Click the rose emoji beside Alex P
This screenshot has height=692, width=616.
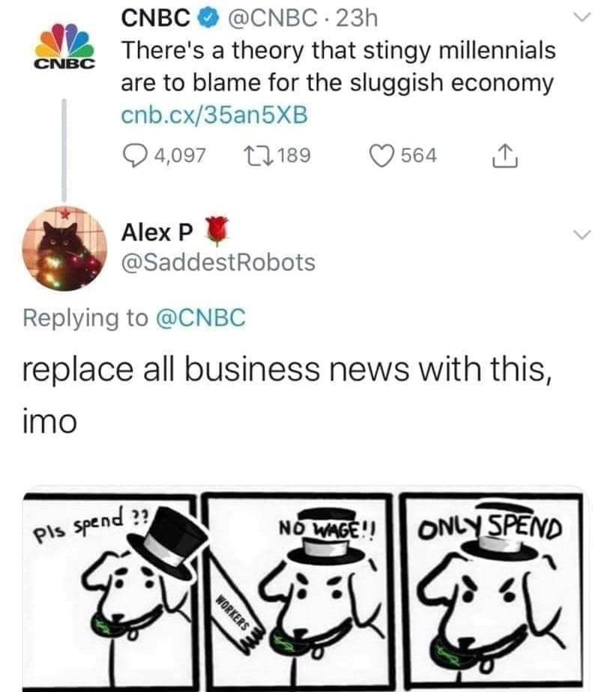(x=217, y=231)
